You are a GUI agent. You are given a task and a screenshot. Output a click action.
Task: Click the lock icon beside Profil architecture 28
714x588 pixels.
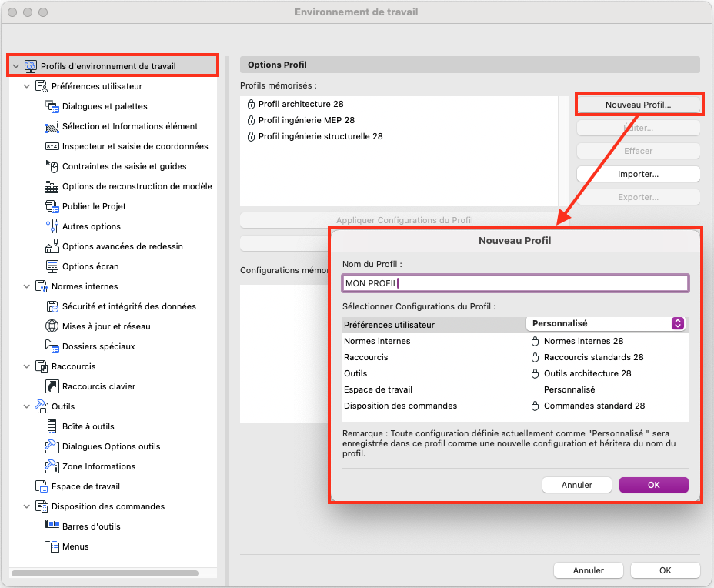pyautogui.click(x=251, y=105)
